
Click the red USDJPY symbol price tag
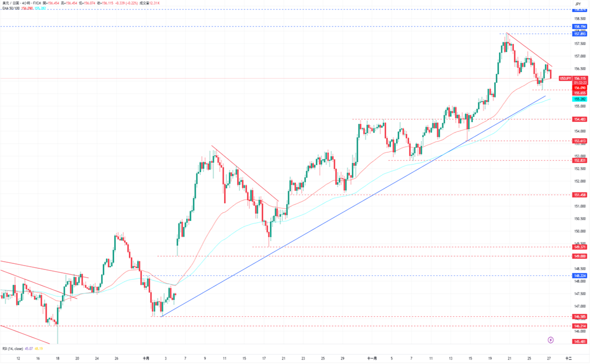tap(566, 79)
